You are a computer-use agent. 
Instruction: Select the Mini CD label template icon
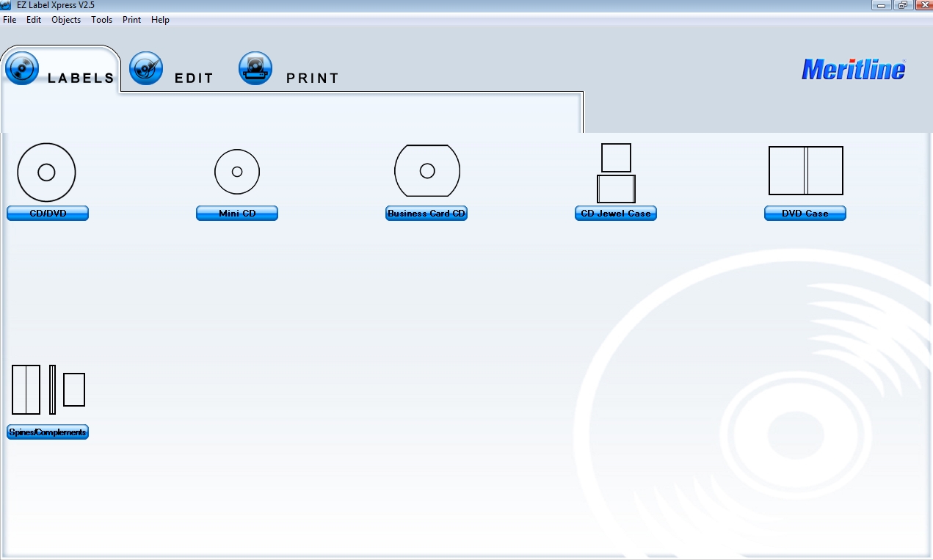tap(236, 171)
